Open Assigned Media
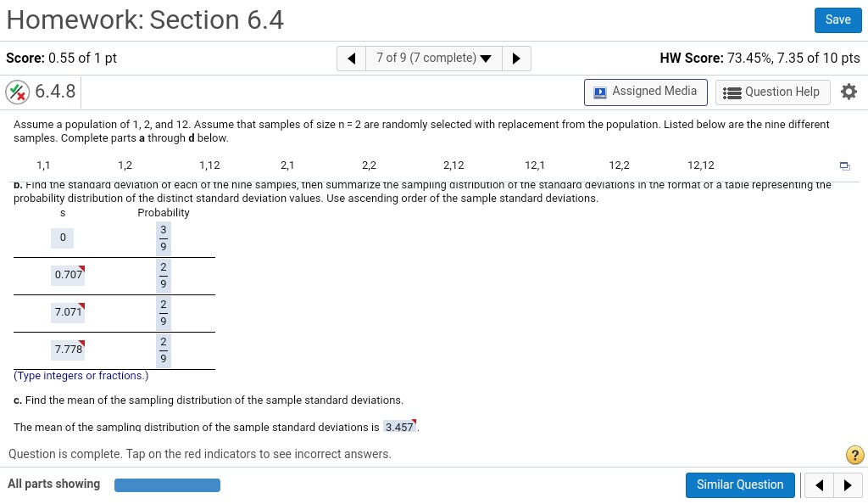 [645, 92]
